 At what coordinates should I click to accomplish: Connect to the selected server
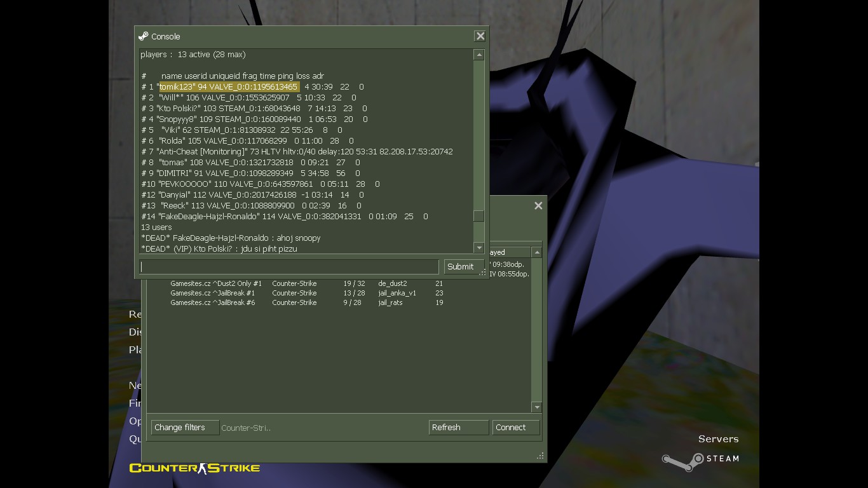pos(516,428)
